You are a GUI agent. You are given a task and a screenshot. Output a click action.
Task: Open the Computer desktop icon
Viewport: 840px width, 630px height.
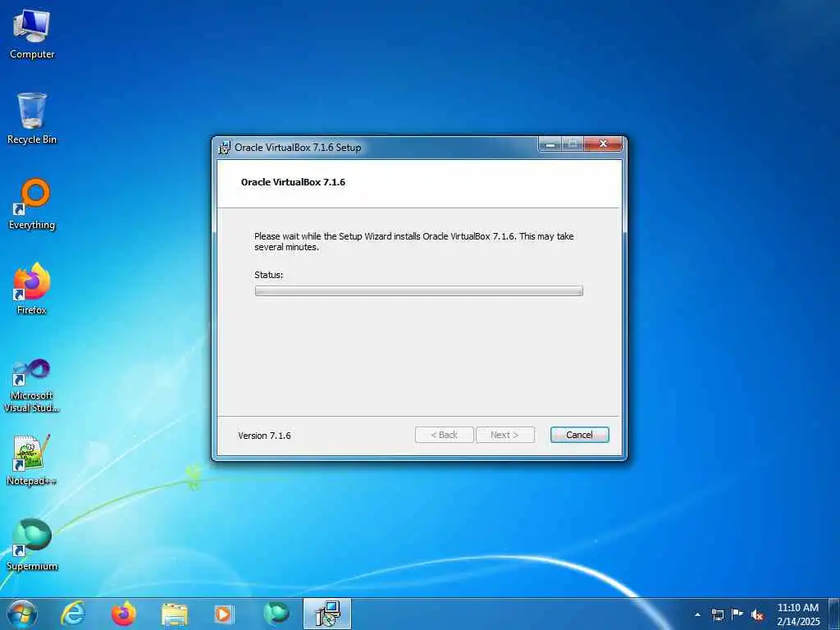tap(32, 34)
